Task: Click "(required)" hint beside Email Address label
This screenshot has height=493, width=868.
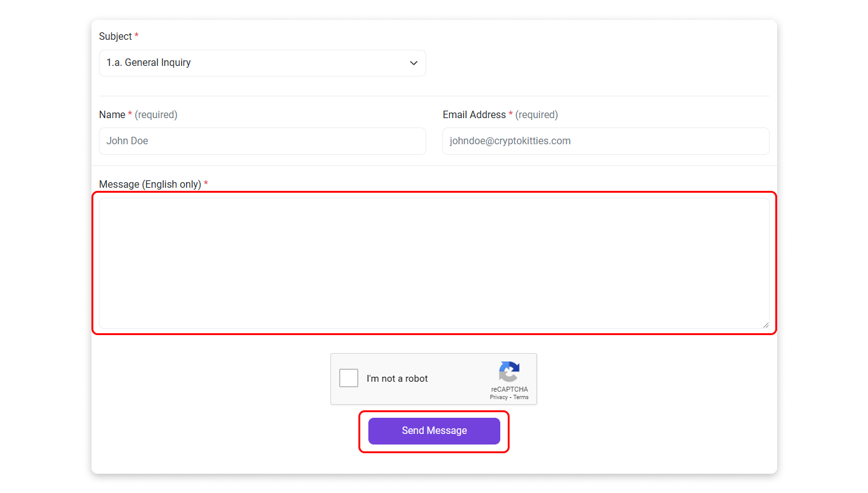Action: click(x=537, y=115)
